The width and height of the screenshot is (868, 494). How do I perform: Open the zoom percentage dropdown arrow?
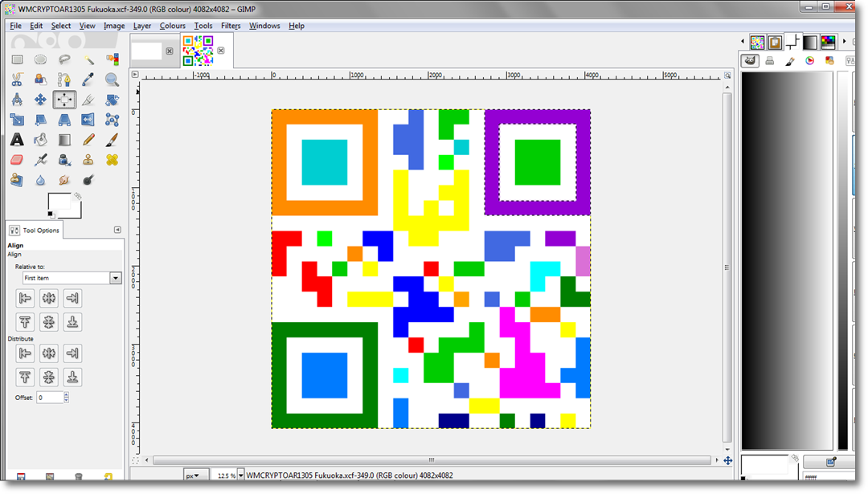[x=241, y=476]
